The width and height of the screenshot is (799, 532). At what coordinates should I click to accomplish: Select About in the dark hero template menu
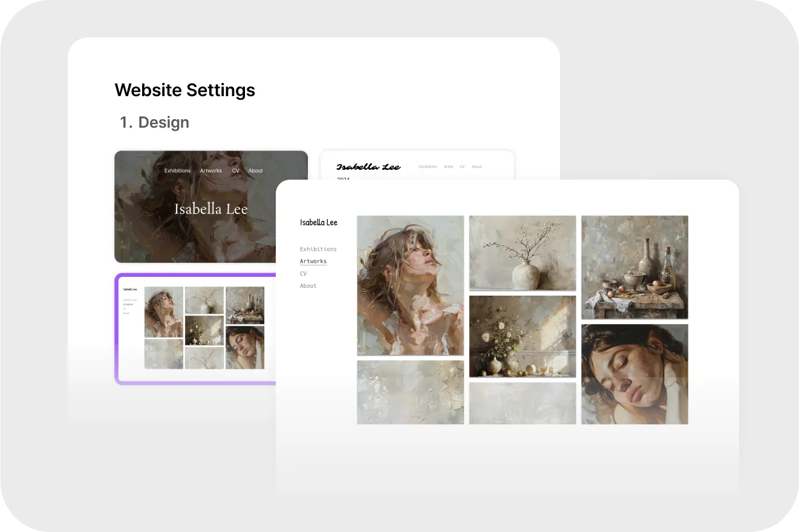(256, 171)
